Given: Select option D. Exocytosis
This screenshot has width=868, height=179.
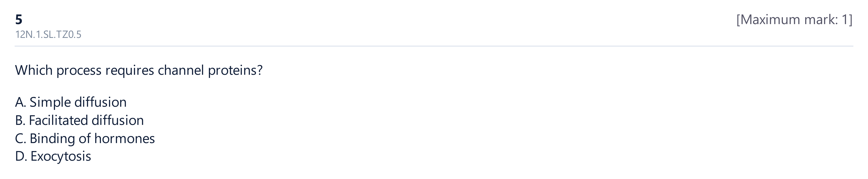Looking at the screenshot, I should click(x=53, y=156).
